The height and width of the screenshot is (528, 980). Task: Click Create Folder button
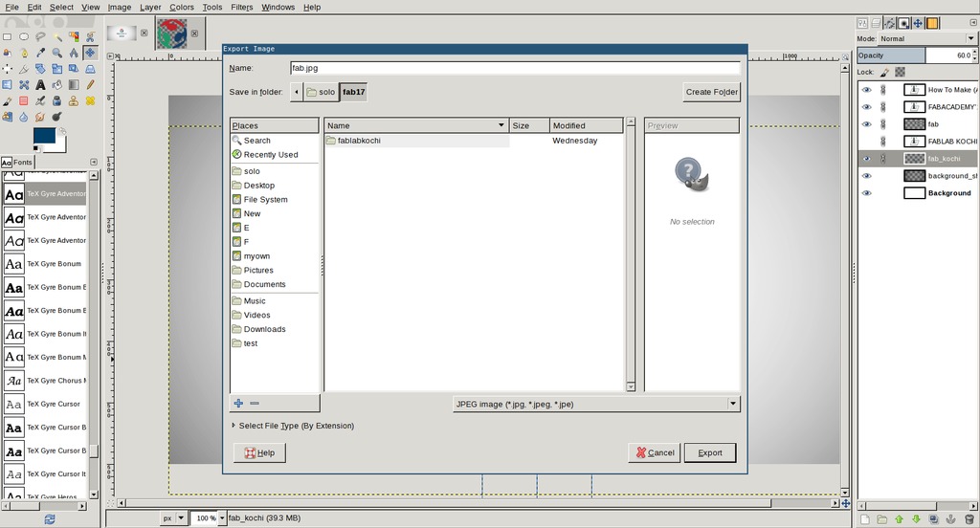pos(712,92)
